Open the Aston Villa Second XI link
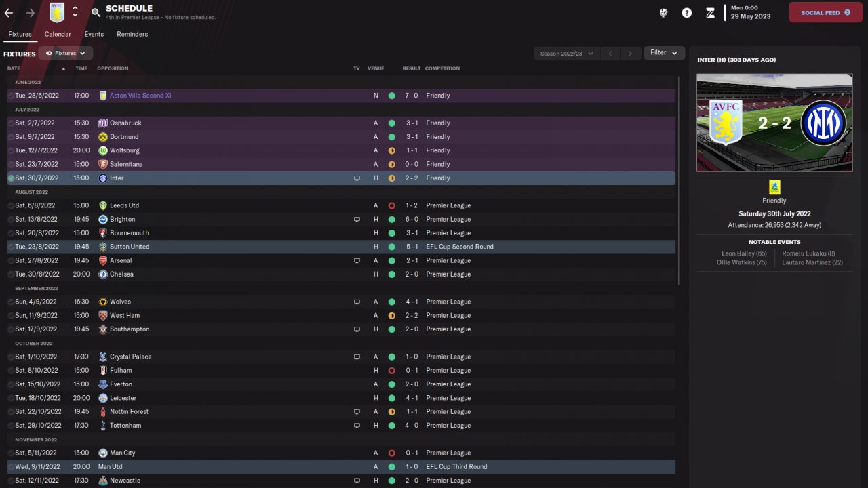 coord(140,96)
